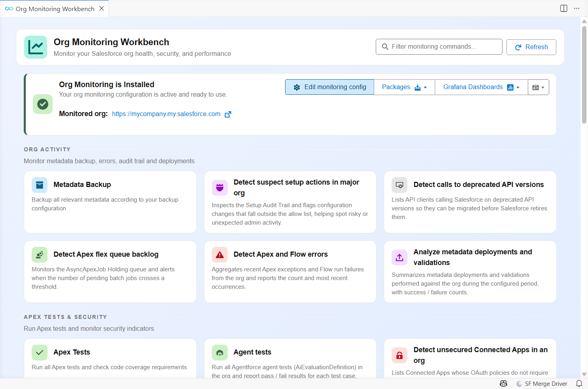Select the Apex Tests card title
The image size is (588, 389).
[x=72, y=352]
